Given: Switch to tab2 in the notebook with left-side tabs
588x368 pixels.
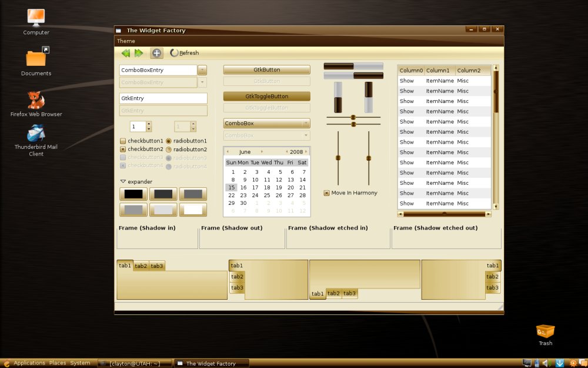Looking at the screenshot, I should point(237,277).
